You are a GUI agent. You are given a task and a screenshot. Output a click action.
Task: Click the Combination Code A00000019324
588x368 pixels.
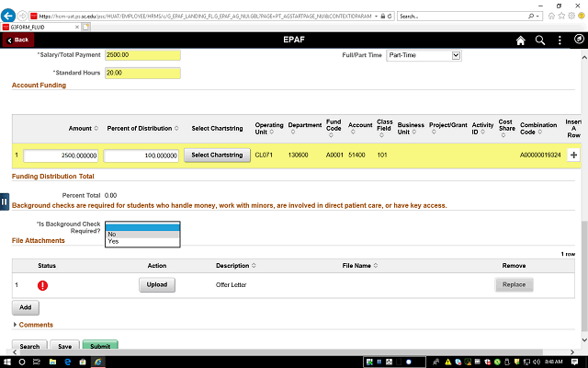click(540, 155)
